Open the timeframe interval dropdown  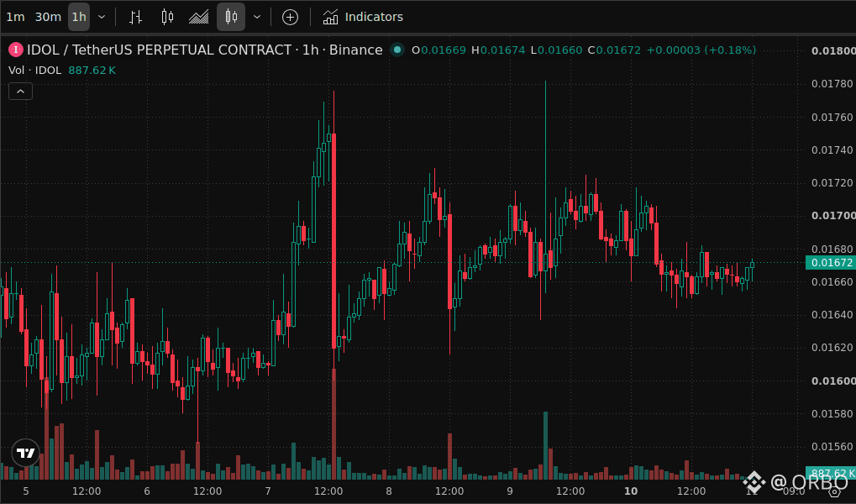coord(102,17)
